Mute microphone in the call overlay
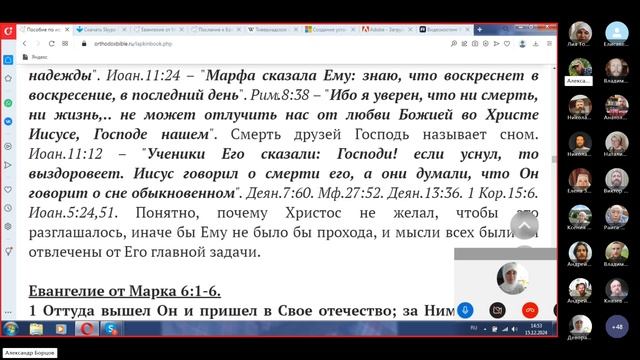The image size is (640, 360). (465, 310)
